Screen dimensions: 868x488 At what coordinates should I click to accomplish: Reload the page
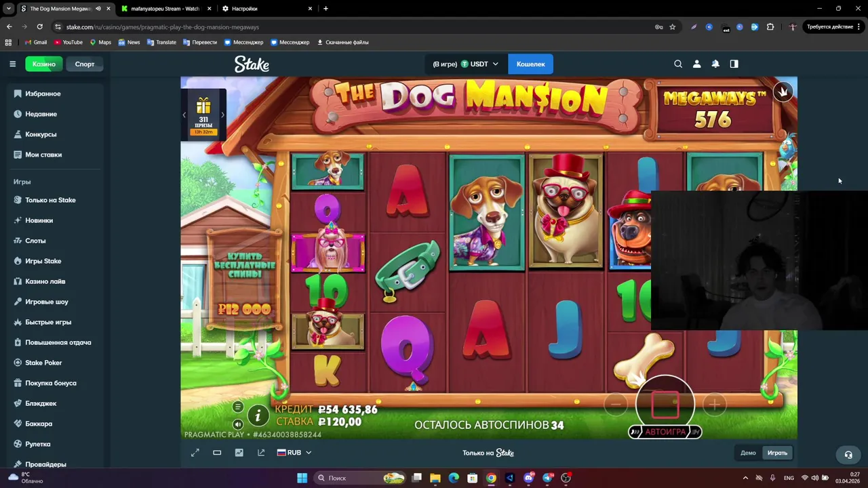point(39,27)
